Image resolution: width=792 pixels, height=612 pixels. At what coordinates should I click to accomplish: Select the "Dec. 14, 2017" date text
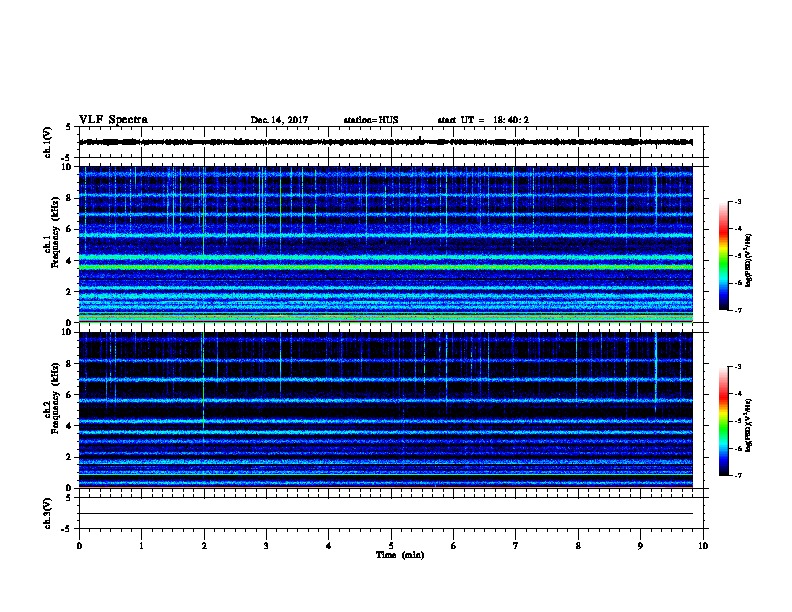click(x=279, y=120)
